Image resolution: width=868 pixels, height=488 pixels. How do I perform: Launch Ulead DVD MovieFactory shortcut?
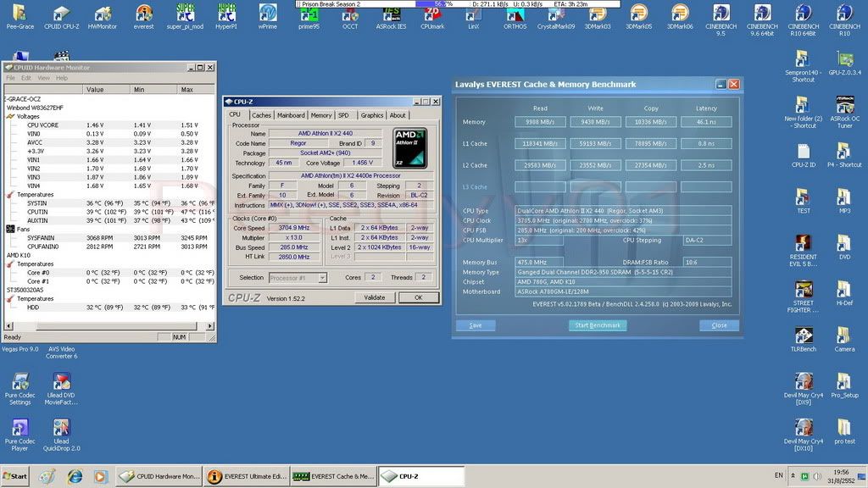tap(61, 389)
